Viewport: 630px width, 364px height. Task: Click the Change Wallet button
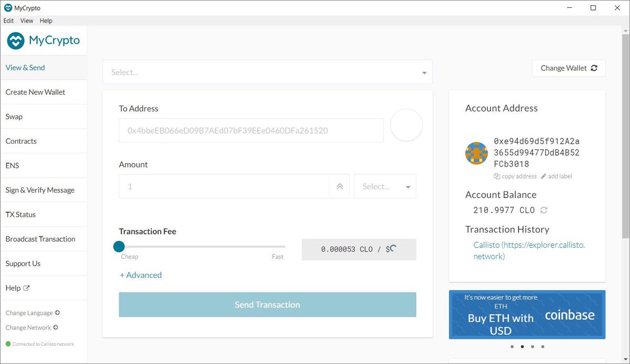569,68
